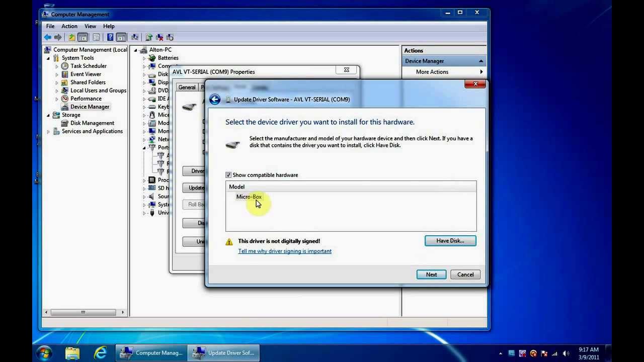Image resolution: width=644 pixels, height=362 pixels.
Task: Click the Model column header
Action: point(351,187)
